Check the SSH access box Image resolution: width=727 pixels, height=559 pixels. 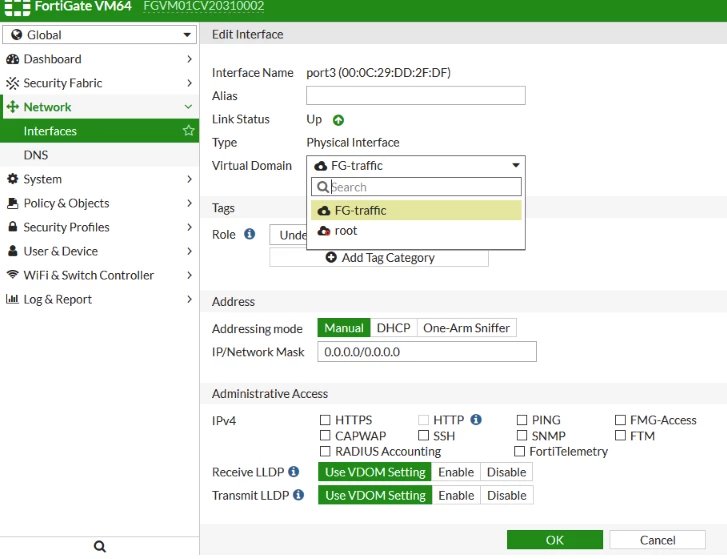coord(423,436)
